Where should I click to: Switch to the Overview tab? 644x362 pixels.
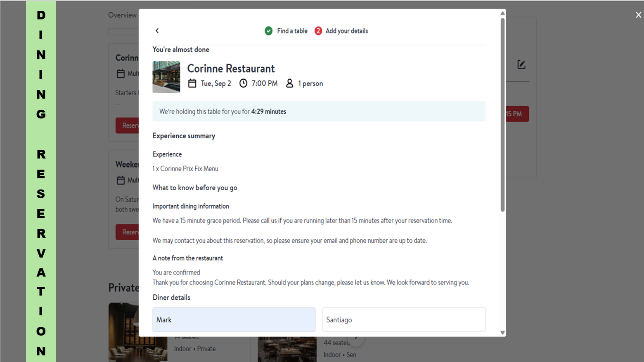coord(122,15)
